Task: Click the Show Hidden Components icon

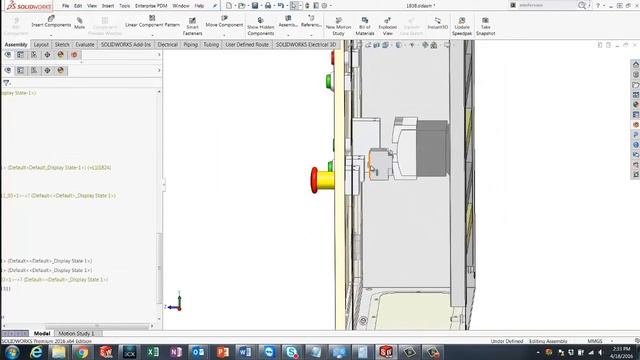Action: (x=260, y=27)
